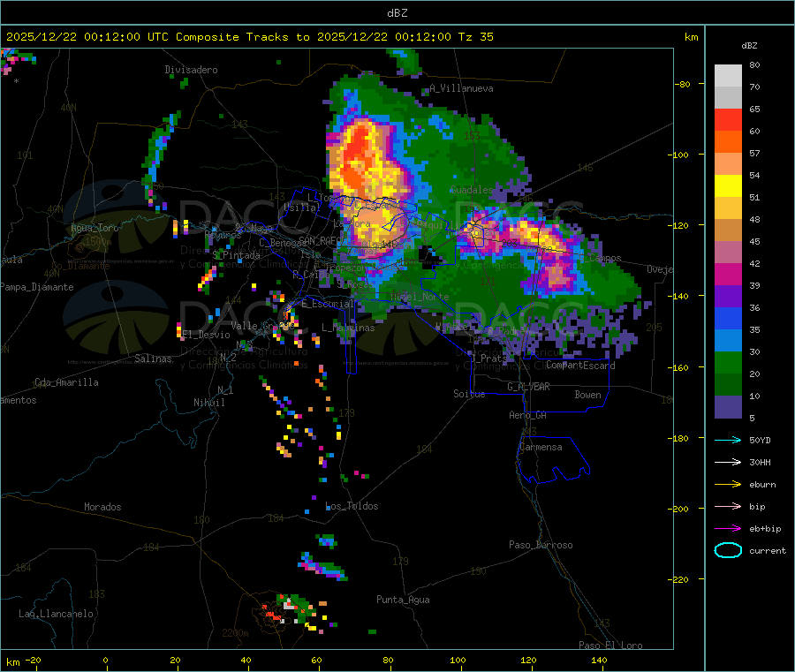Click the white 30HM arrow in legend
This screenshot has width=795, height=672.
point(728,462)
